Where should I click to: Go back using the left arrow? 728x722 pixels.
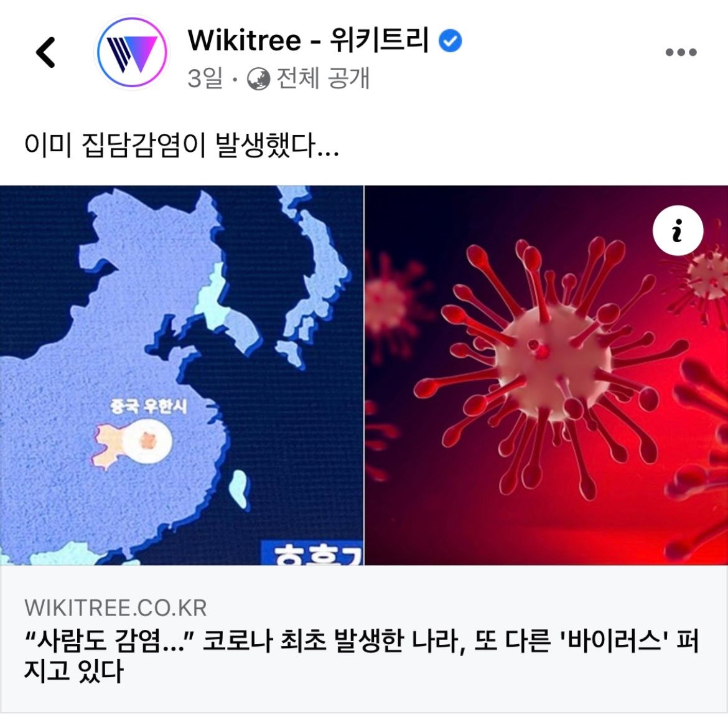(x=45, y=52)
